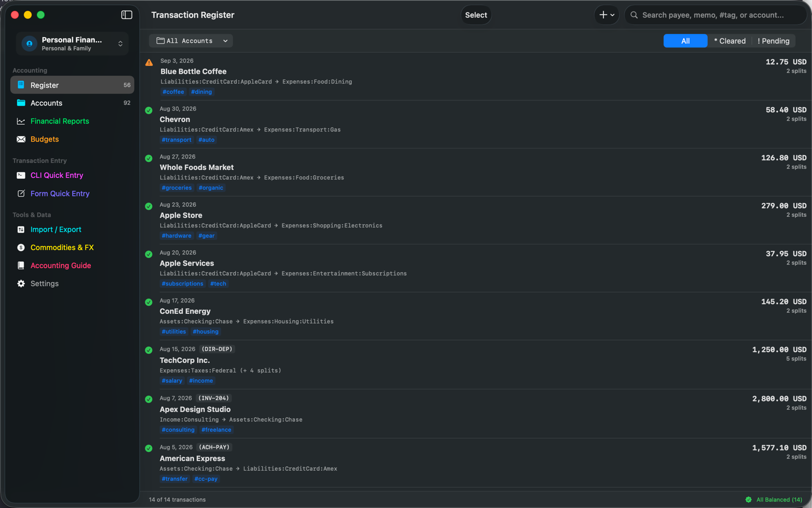This screenshot has width=812, height=508.
Task: Show All transactions filter tab
Action: tap(685, 41)
